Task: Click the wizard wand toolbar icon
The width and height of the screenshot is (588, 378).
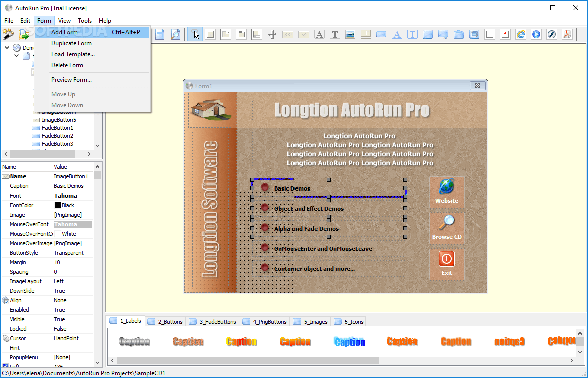Action: point(8,34)
